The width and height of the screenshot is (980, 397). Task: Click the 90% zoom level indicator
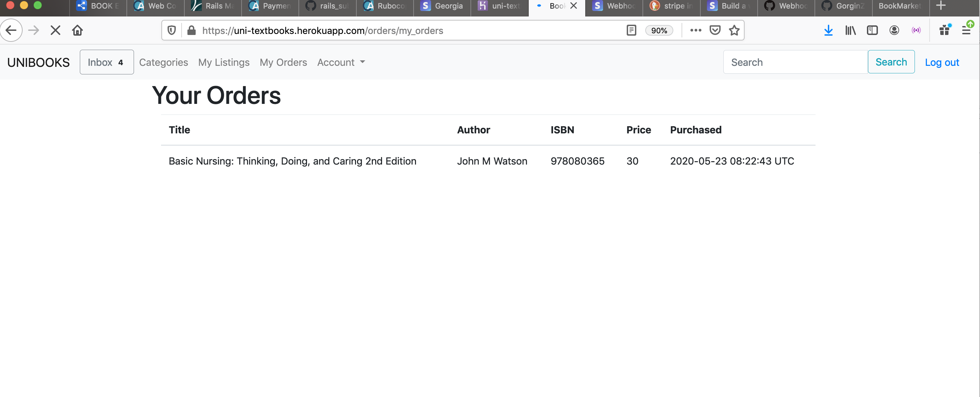coord(659,31)
